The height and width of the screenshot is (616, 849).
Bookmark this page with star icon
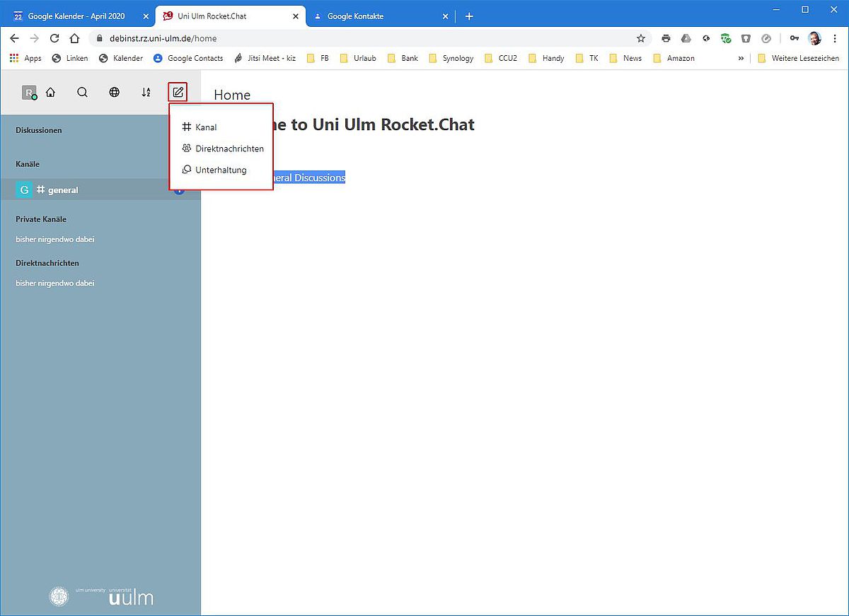[x=641, y=38]
